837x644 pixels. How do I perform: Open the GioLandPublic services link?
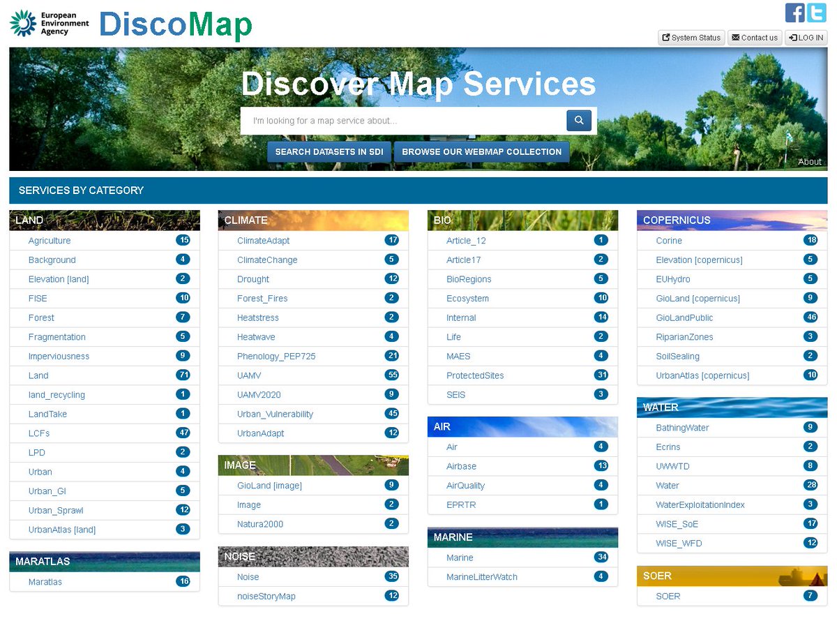coord(684,318)
